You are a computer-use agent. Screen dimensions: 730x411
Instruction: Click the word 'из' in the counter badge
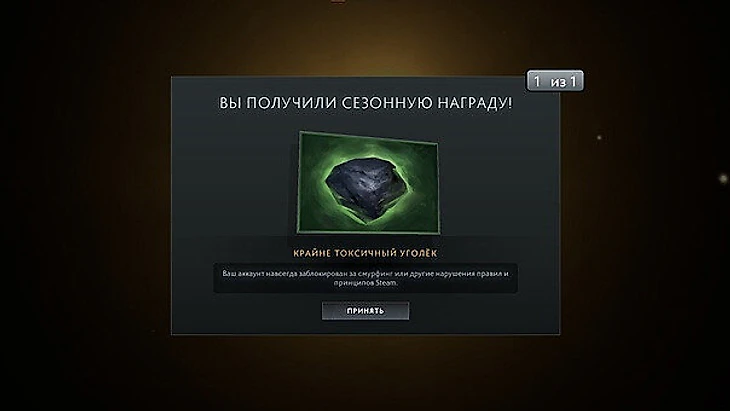click(x=558, y=82)
